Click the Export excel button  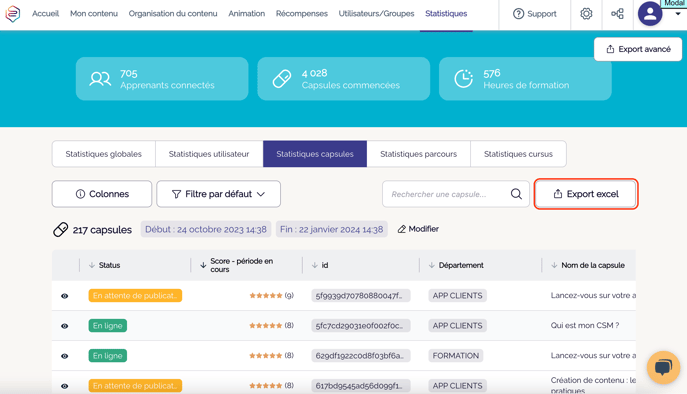tap(586, 194)
